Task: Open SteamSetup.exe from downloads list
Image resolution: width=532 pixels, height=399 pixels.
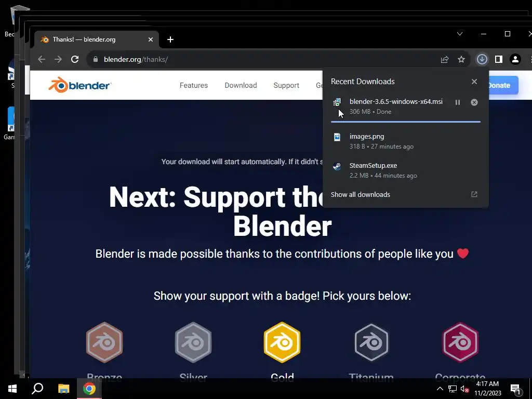Action: [x=373, y=166]
